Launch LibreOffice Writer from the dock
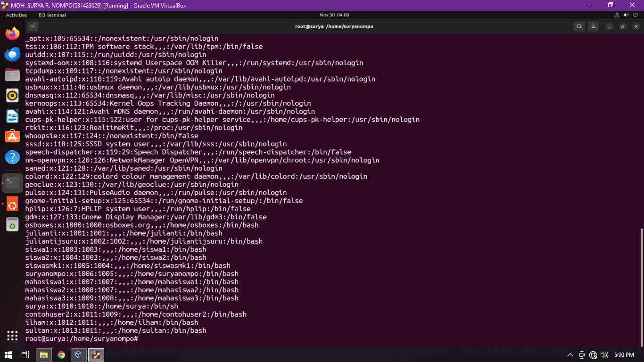The width and height of the screenshot is (644, 362). click(12, 116)
